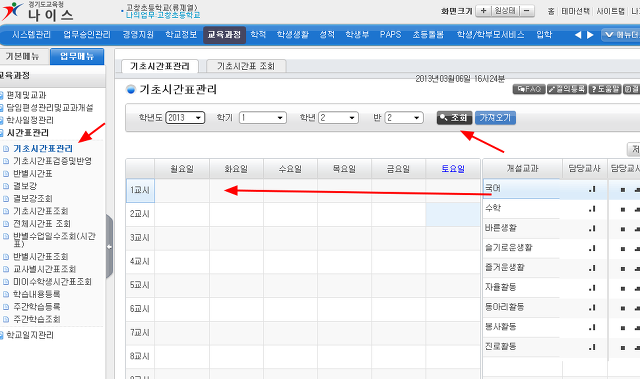
Task: Select the 기초시간표 조회 tab
Action: [246, 66]
